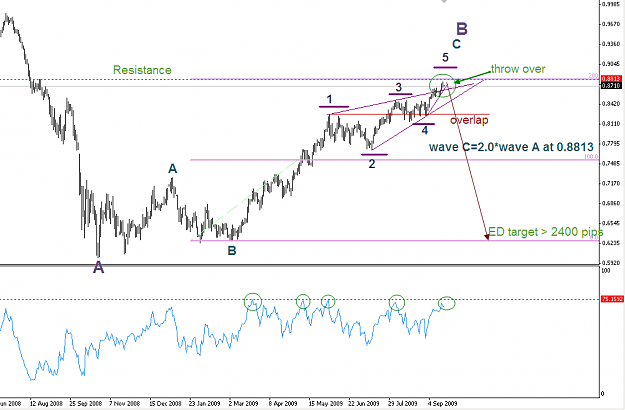Click the large purple 'A' at the bottom low
This screenshot has width=625, height=410.
pos(98,267)
